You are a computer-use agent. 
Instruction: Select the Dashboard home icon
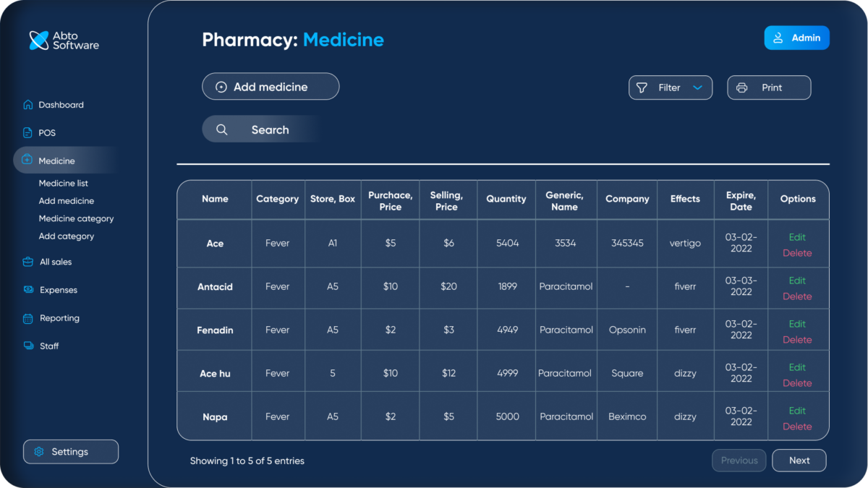27,105
